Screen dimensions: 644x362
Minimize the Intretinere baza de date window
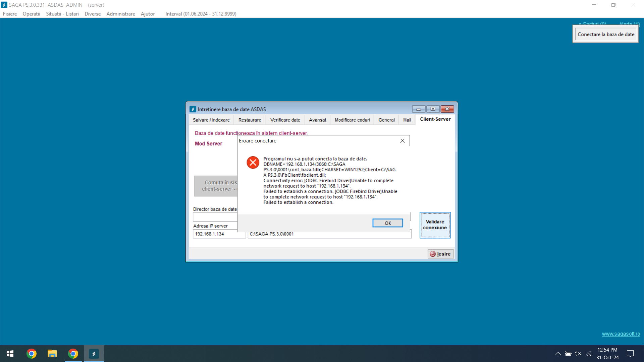[x=418, y=109]
